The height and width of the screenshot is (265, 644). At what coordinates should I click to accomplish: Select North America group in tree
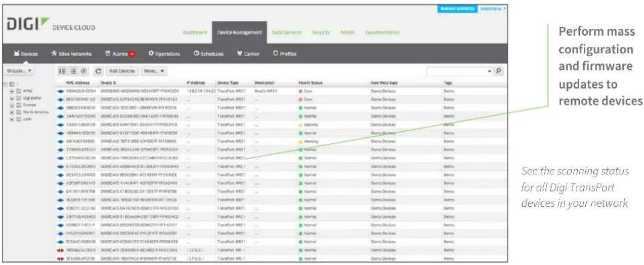[x=37, y=112]
